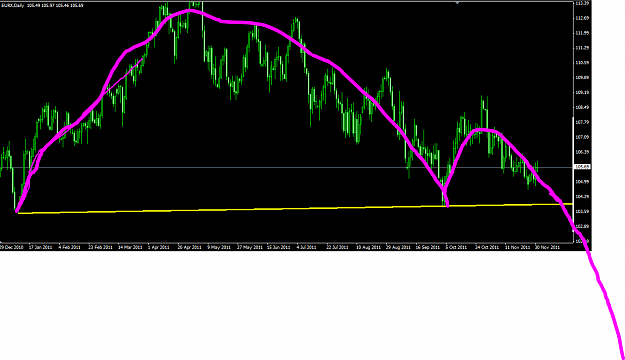Viewport: 625px width, 360px height.
Task: Click the EURX,Daily chart title text
Action: click(13, 6)
